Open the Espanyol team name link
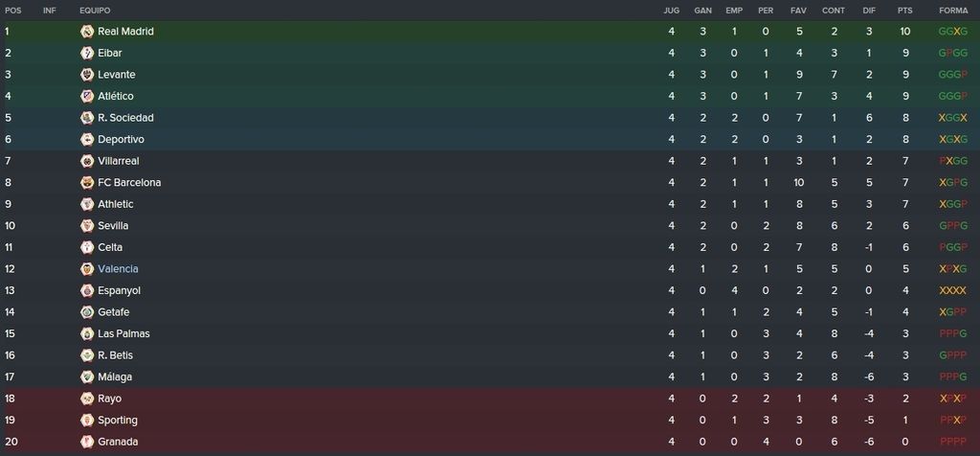The width and height of the screenshot is (980, 456). [x=119, y=291]
